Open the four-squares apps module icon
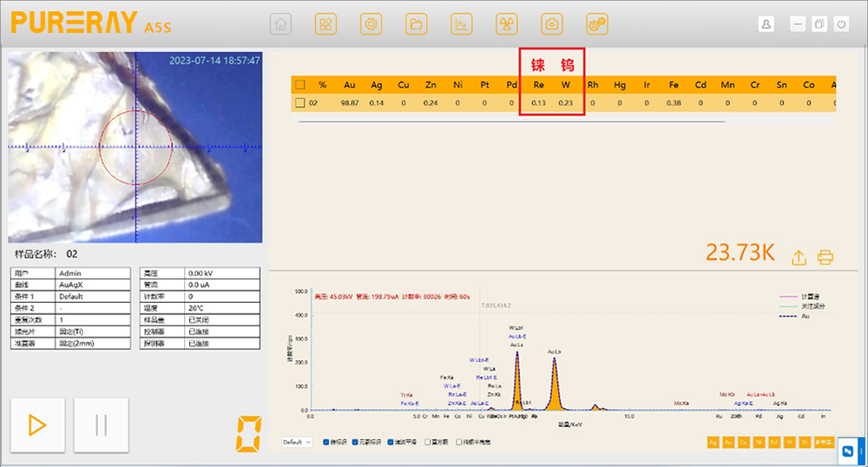 (325, 24)
